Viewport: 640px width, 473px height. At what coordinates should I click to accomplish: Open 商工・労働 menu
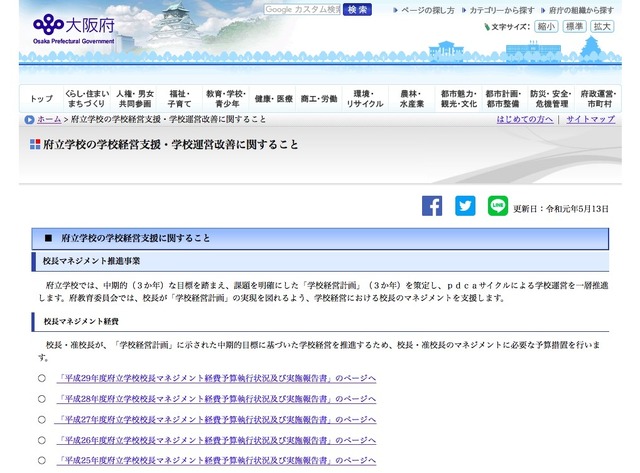point(319,99)
